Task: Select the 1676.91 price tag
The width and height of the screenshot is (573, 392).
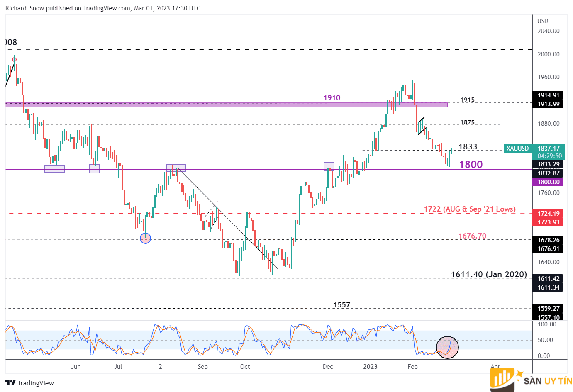Action: click(x=549, y=249)
